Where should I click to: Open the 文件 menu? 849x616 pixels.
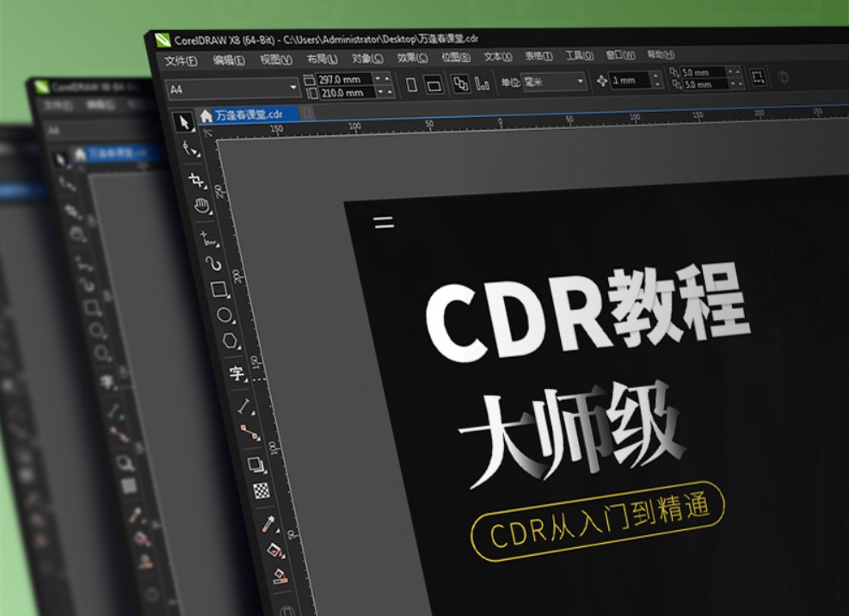[181, 61]
